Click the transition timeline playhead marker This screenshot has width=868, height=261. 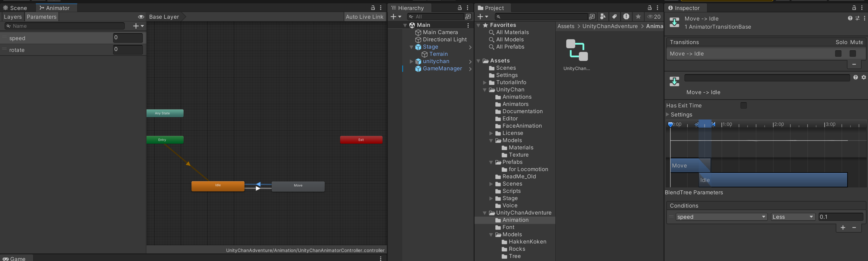click(x=670, y=125)
